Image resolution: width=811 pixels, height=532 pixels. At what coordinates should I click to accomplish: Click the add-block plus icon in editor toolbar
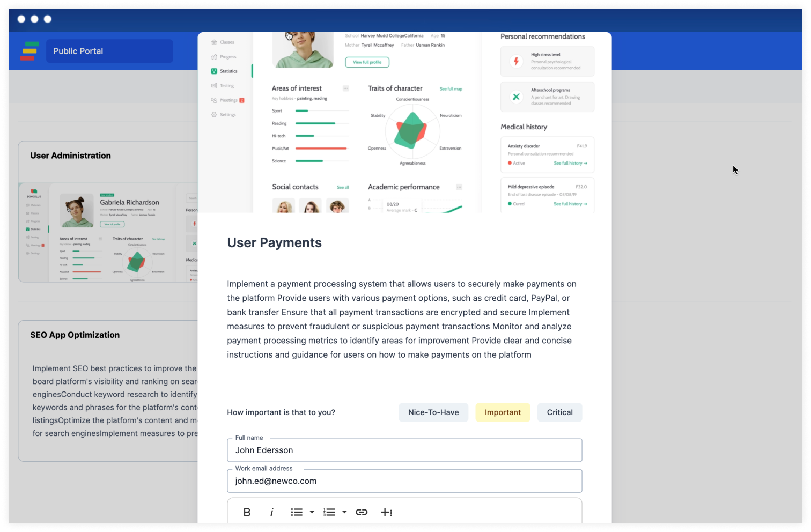[x=387, y=512]
